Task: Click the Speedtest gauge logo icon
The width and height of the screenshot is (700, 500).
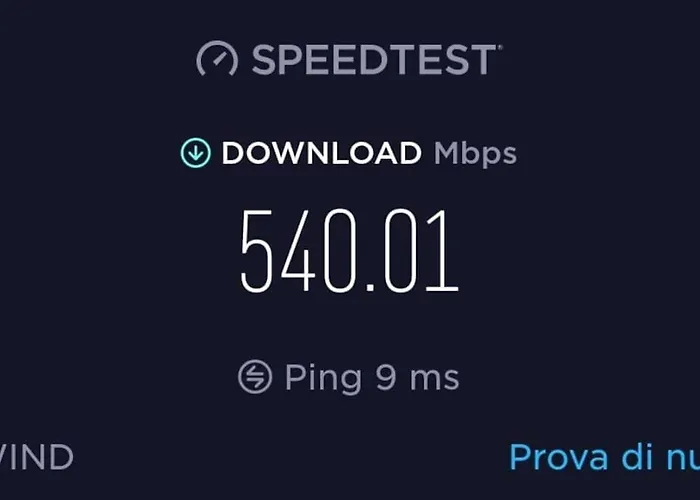Action: 217,58
